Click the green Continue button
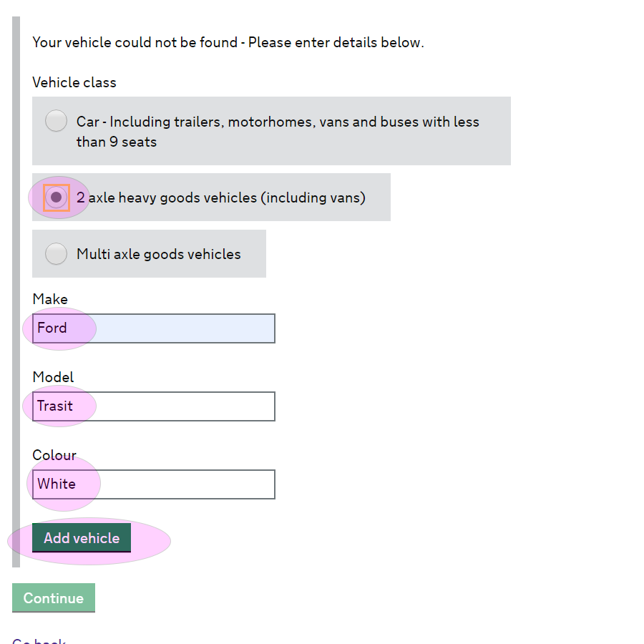The width and height of the screenshot is (644, 644). [x=54, y=597]
